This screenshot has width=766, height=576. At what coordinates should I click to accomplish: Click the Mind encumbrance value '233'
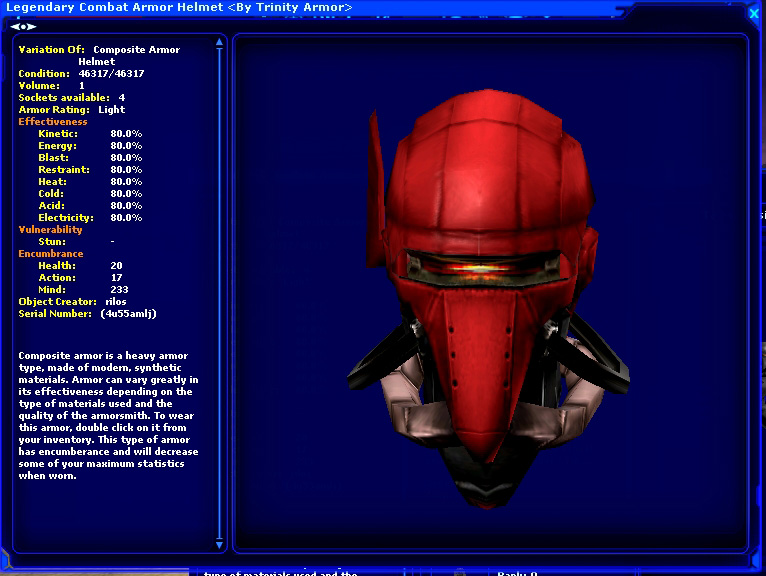point(119,289)
